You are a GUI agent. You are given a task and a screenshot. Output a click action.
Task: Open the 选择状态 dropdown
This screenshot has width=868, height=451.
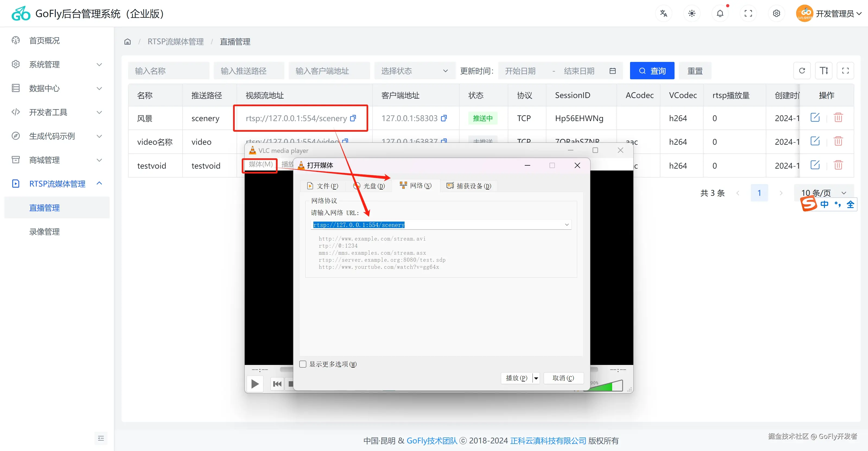[x=414, y=71]
